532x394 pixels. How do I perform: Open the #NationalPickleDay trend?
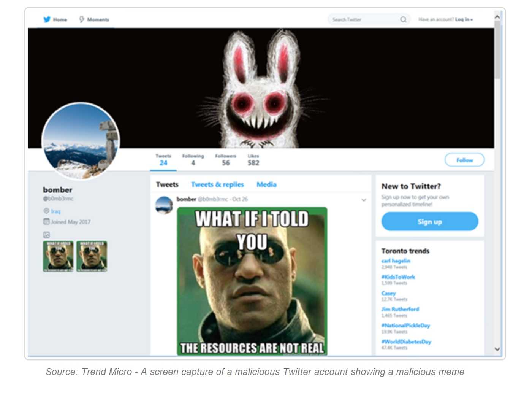click(x=405, y=326)
